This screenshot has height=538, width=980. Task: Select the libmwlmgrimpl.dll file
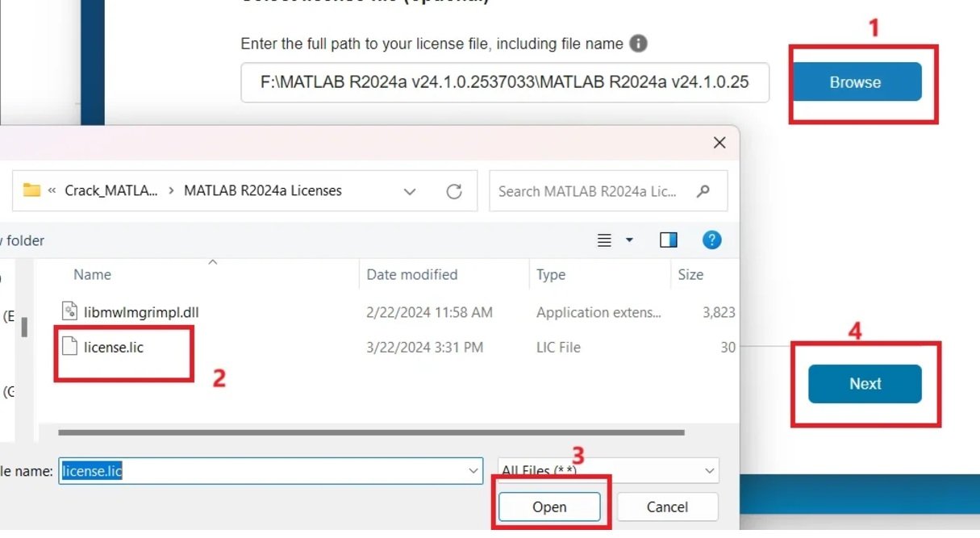point(141,312)
